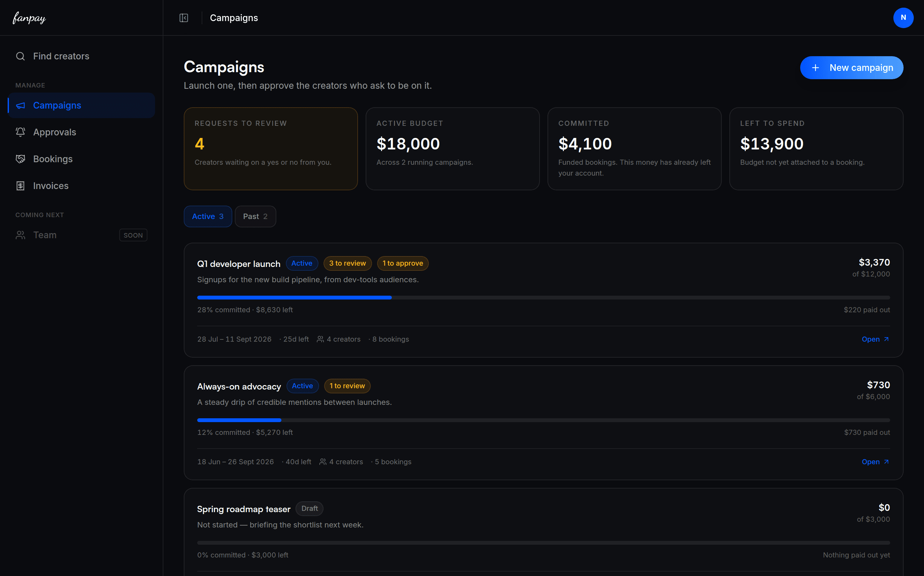
Task: Go to Find creators
Action: 81,57
